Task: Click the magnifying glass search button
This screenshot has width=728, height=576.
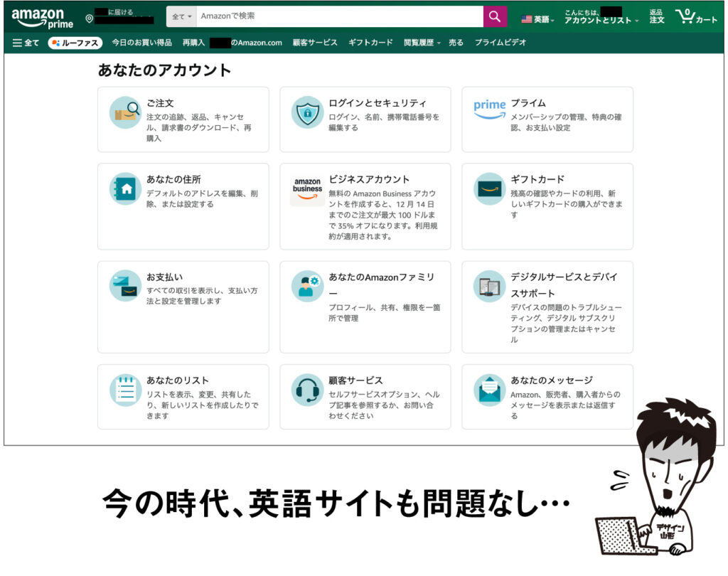Action: click(x=495, y=16)
